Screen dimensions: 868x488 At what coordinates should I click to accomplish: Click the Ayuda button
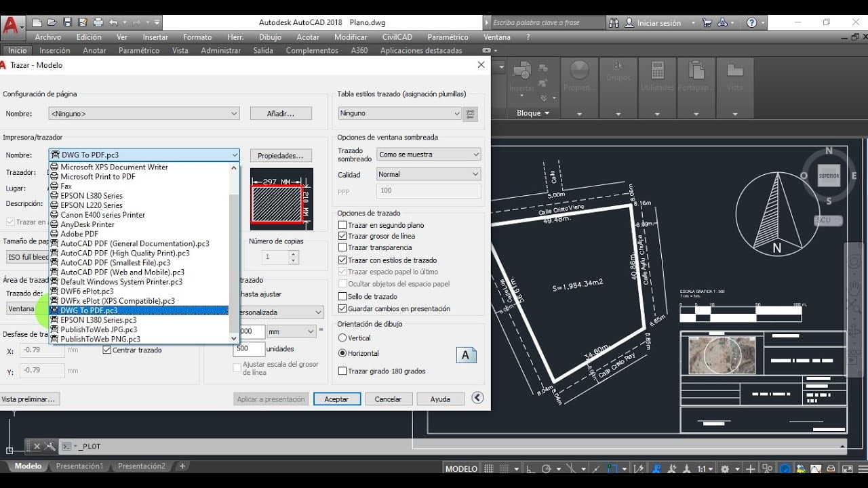[x=440, y=399]
